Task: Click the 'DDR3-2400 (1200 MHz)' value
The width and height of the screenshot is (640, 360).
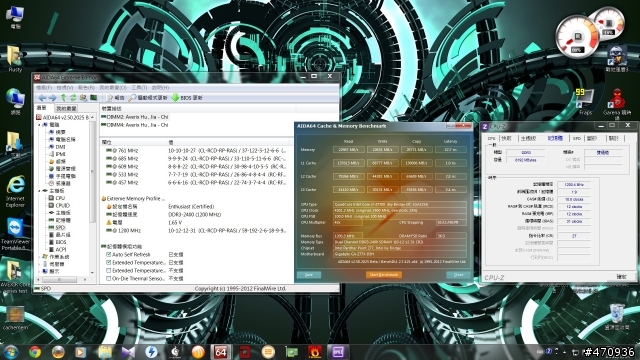Action: point(194,214)
